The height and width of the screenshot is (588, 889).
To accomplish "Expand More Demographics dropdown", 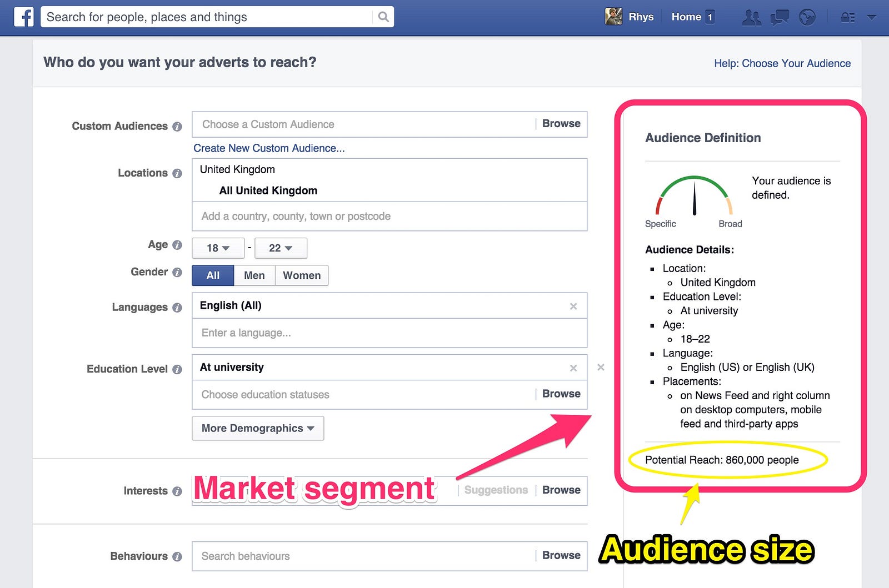I will tap(258, 429).
